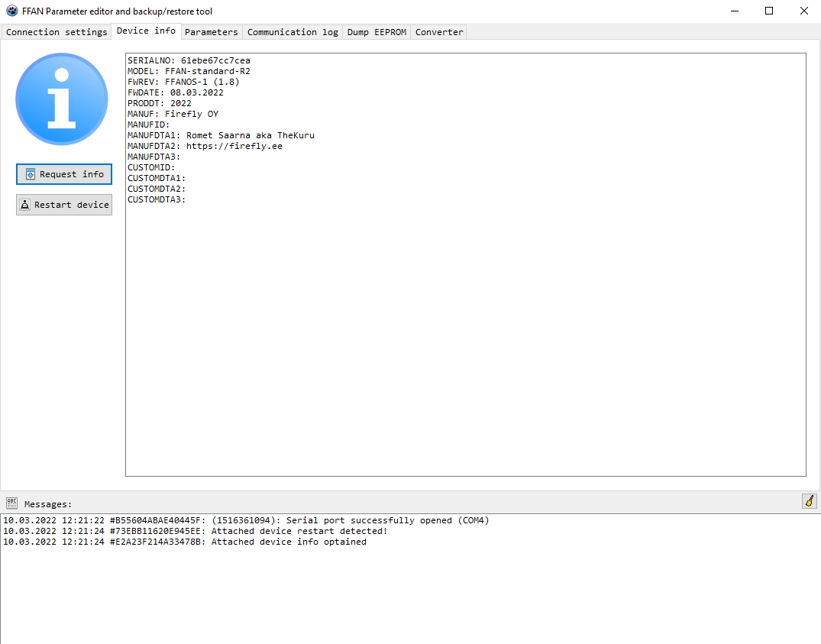Screen dimensions: 821x644
Task: Click the firefly.ee URL in the MANUFDTA2 line
Action: [234, 146]
